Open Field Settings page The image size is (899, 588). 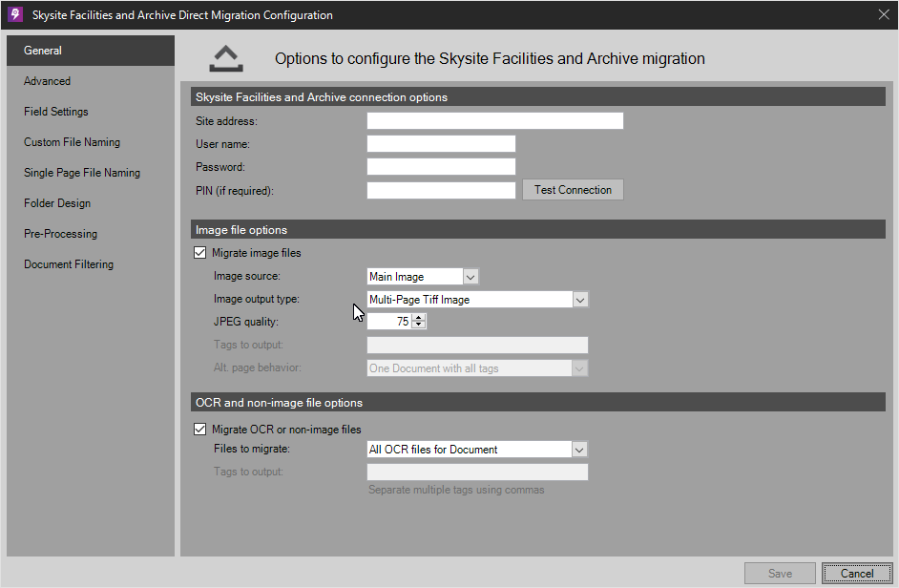click(x=91, y=112)
